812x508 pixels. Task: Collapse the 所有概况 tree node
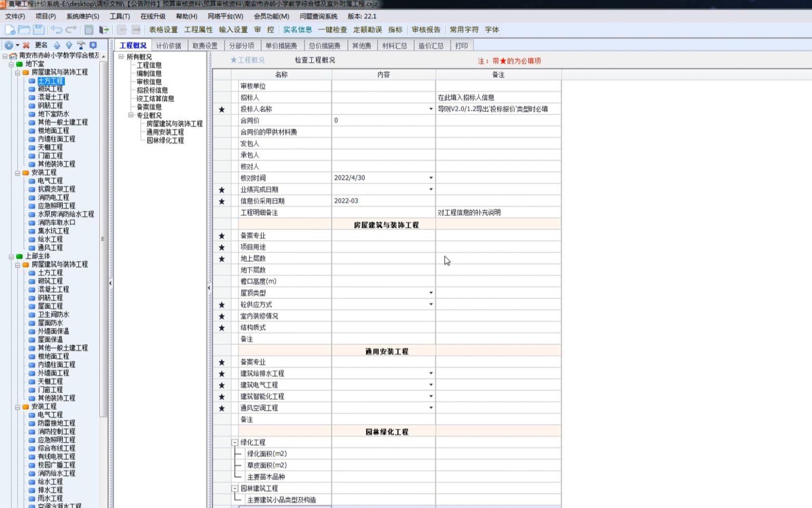point(121,57)
